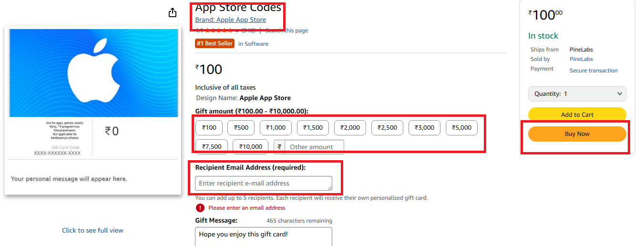Image resolution: width=644 pixels, height=246 pixels.
Task: Open the Secure transaction link
Action: pyautogui.click(x=593, y=71)
